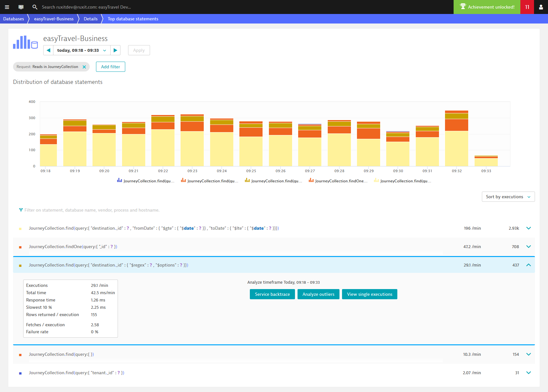Click the search field in the top bar

pos(86,7)
